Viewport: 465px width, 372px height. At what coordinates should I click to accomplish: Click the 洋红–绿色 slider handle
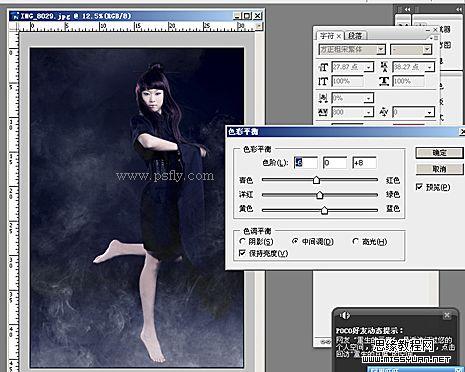point(320,195)
